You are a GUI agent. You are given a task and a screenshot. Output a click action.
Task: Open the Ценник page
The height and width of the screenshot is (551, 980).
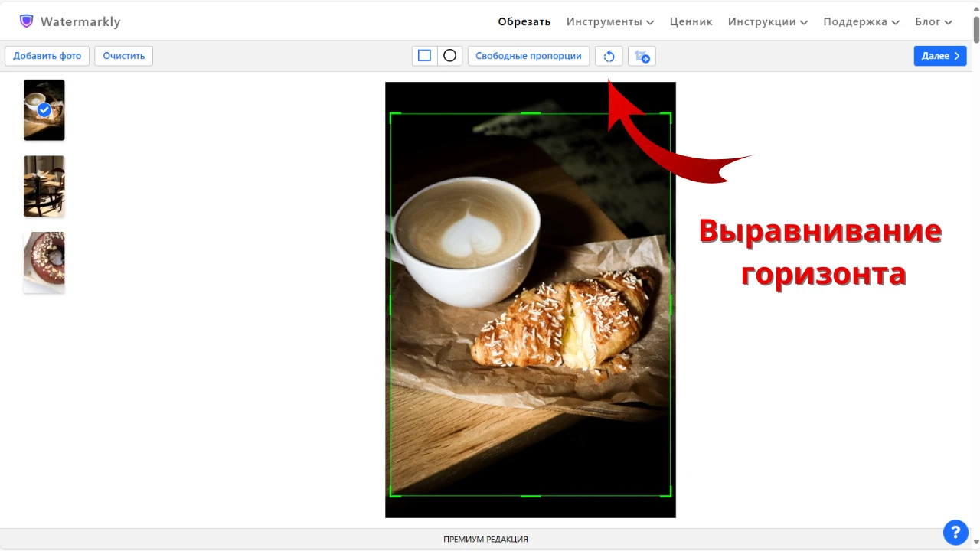pyautogui.click(x=691, y=21)
